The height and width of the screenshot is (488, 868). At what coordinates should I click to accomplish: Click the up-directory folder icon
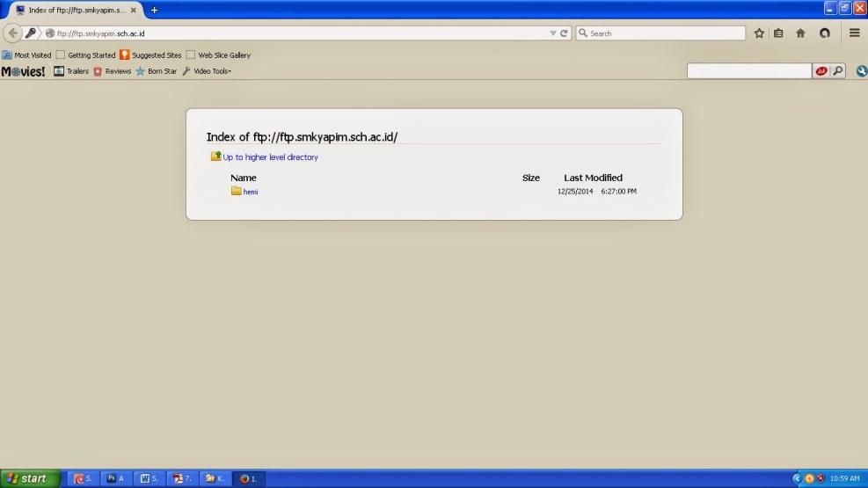coord(215,157)
